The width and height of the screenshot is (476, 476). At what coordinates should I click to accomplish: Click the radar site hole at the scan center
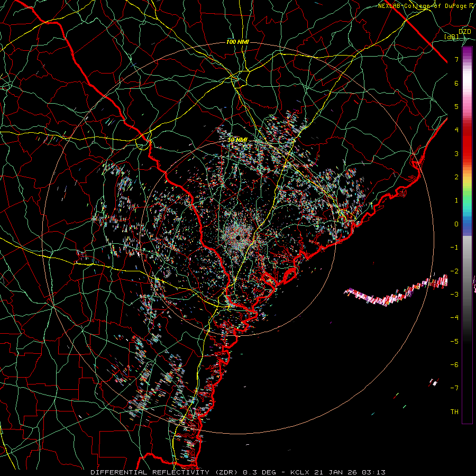[x=239, y=236]
